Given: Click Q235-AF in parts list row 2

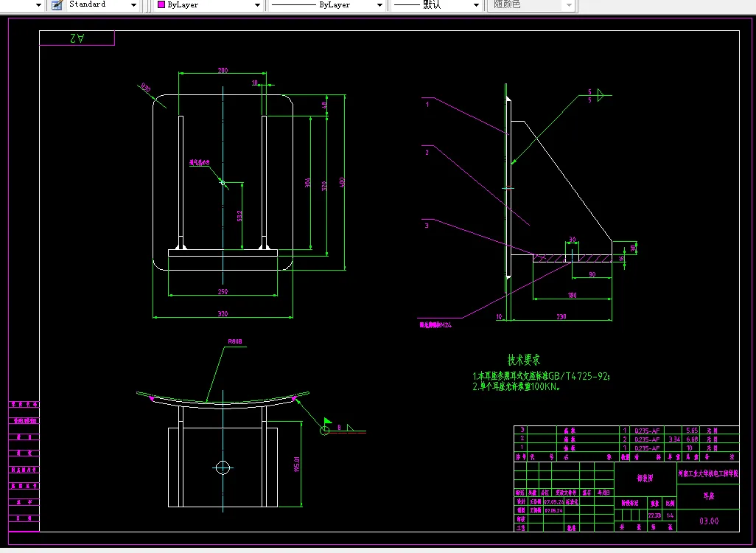Looking at the screenshot, I should point(647,439).
